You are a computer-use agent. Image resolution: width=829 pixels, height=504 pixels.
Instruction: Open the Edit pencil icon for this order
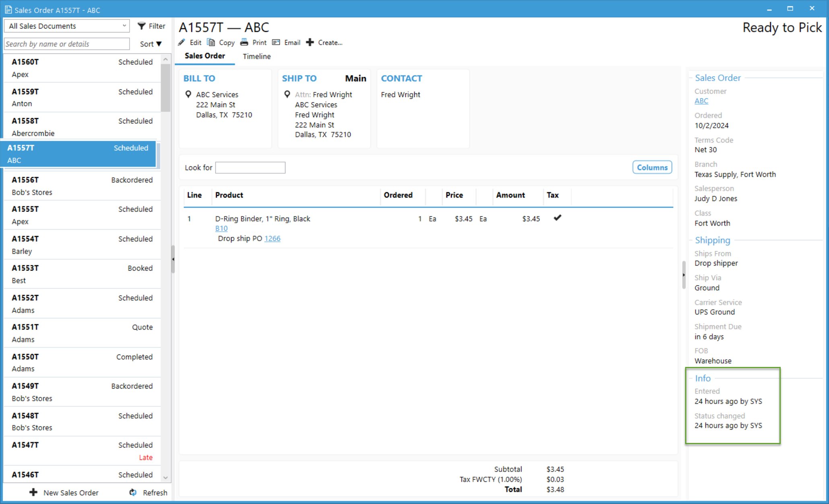(x=182, y=42)
